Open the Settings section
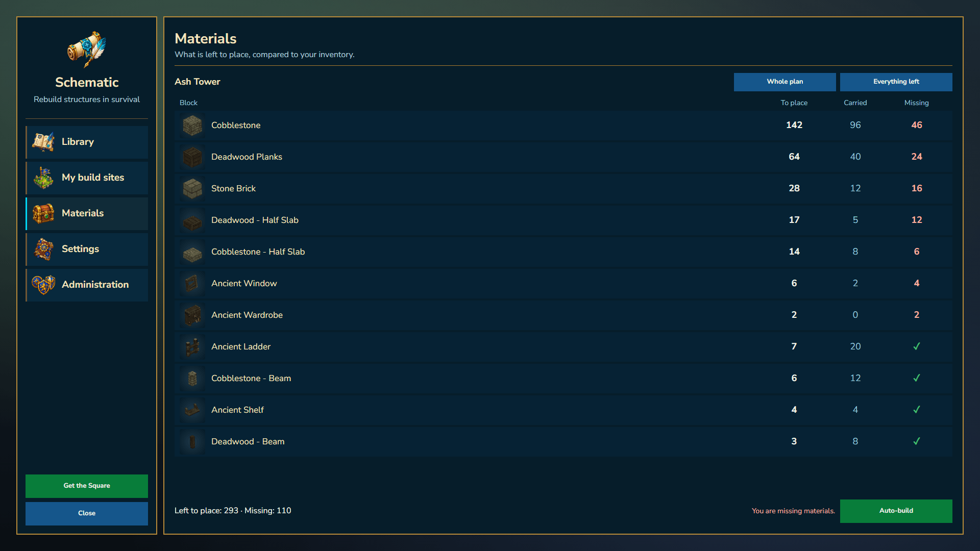Viewport: 980px width, 551px height. (87, 249)
